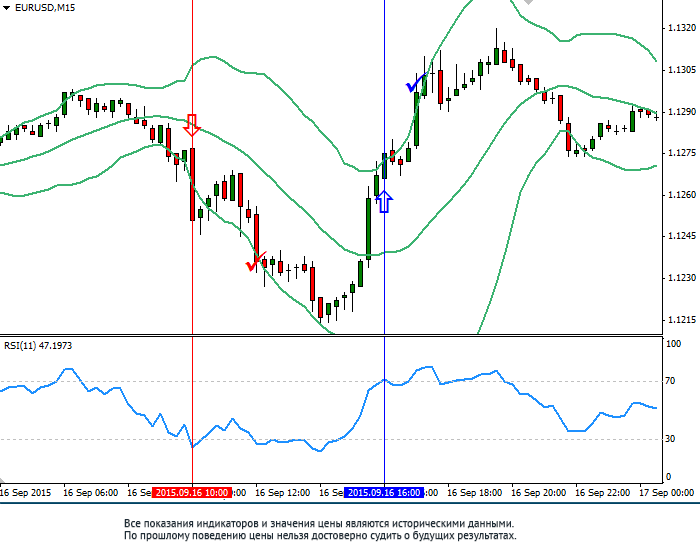Click the disclaimer line starting 'Все показания индикаторов'
The height and width of the screenshot is (552, 700).
point(319,523)
